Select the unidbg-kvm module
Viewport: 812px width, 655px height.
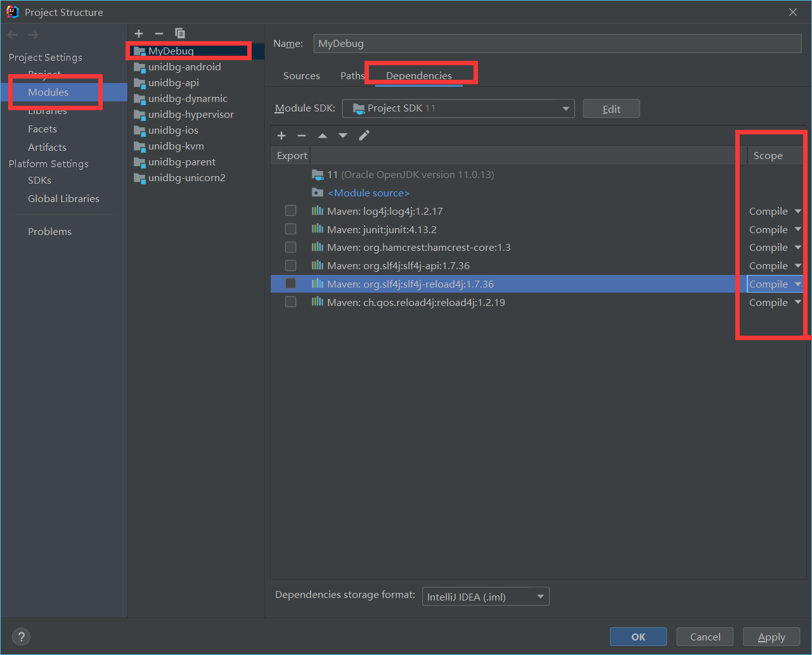[x=196, y=146]
